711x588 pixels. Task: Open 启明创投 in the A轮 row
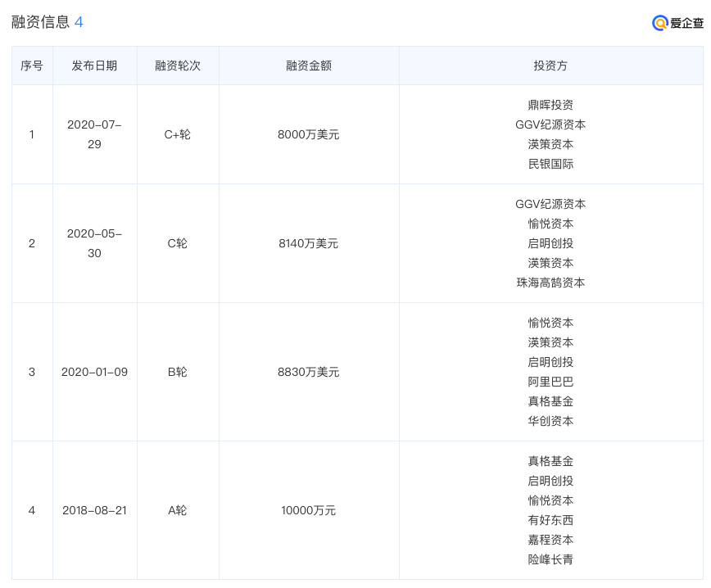pos(550,481)
